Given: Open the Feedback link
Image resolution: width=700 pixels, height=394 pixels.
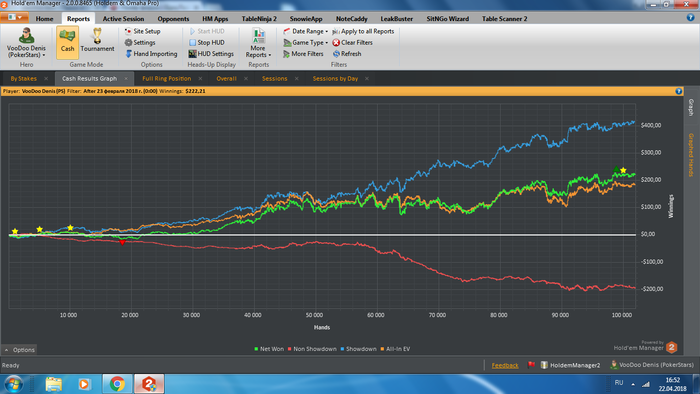Looking at the screenshot, I should 505,365.
